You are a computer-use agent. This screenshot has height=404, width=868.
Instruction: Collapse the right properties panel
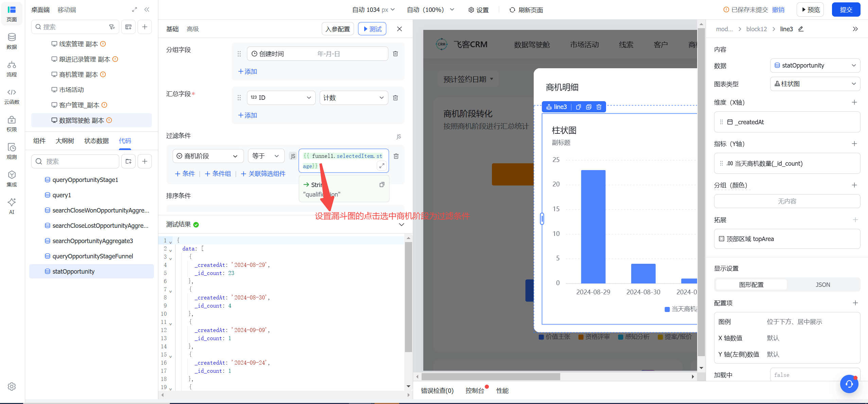pos(855,29)
